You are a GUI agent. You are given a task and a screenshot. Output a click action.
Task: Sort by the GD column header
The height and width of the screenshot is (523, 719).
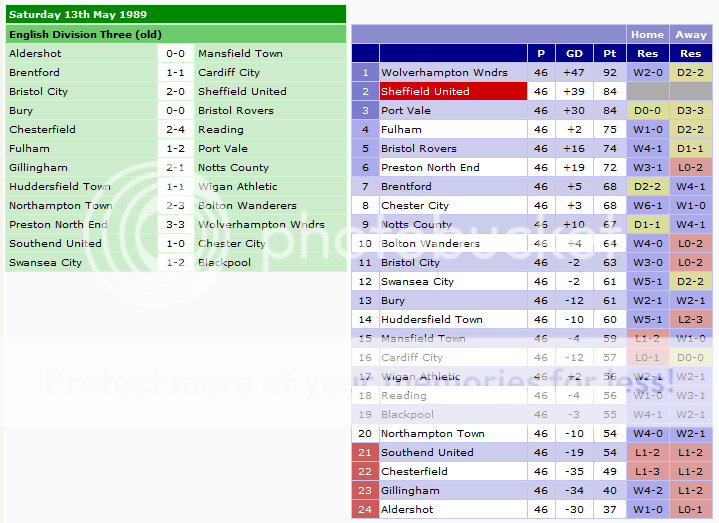(x=574, y=53)
